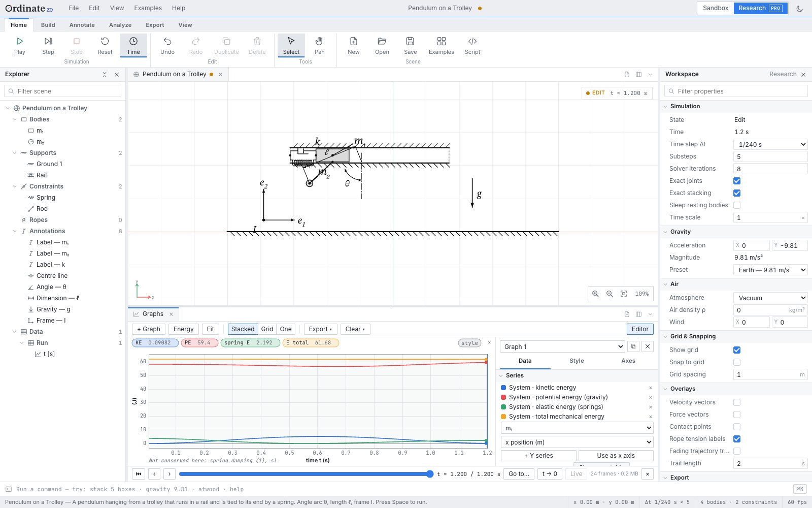Toggle dark mode moon icon
The width and height of the screenshot is (812, 508).
tap(800, 9)
